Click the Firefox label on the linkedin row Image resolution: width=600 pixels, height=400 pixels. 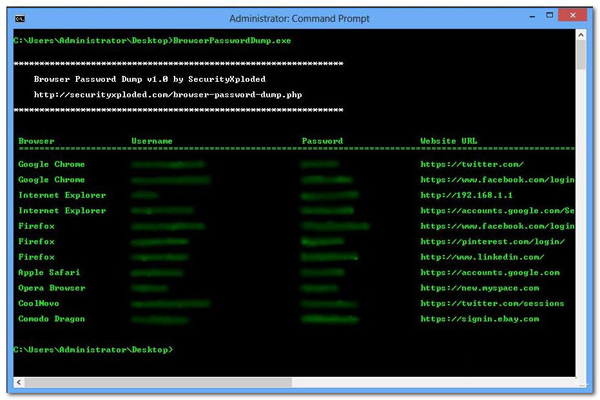point(36,257)
